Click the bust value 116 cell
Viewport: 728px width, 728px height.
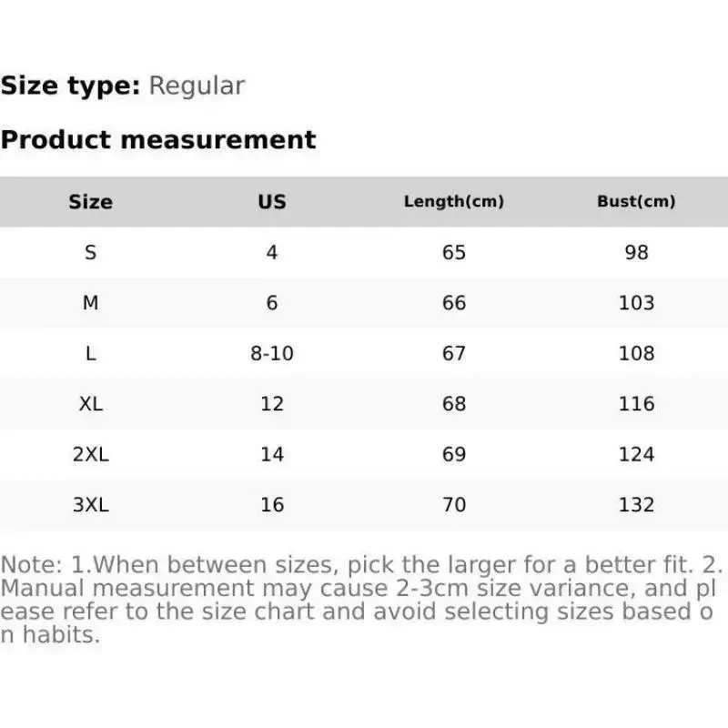[x=636, y=403]
